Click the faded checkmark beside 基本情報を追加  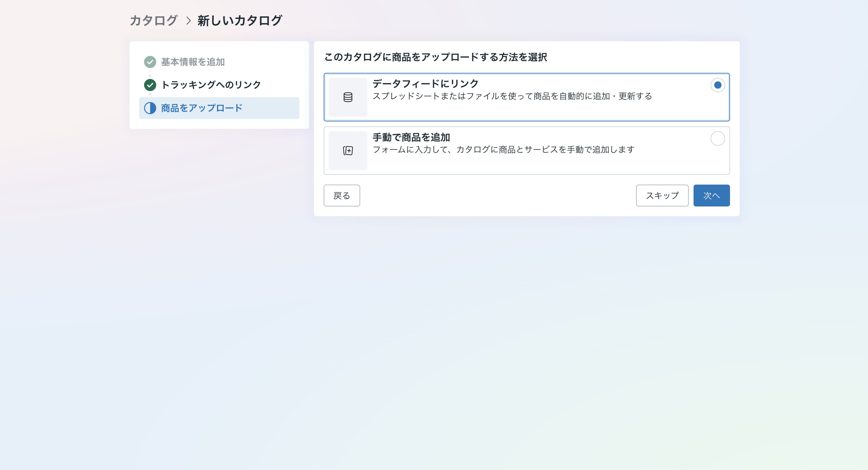pos(150,62)
